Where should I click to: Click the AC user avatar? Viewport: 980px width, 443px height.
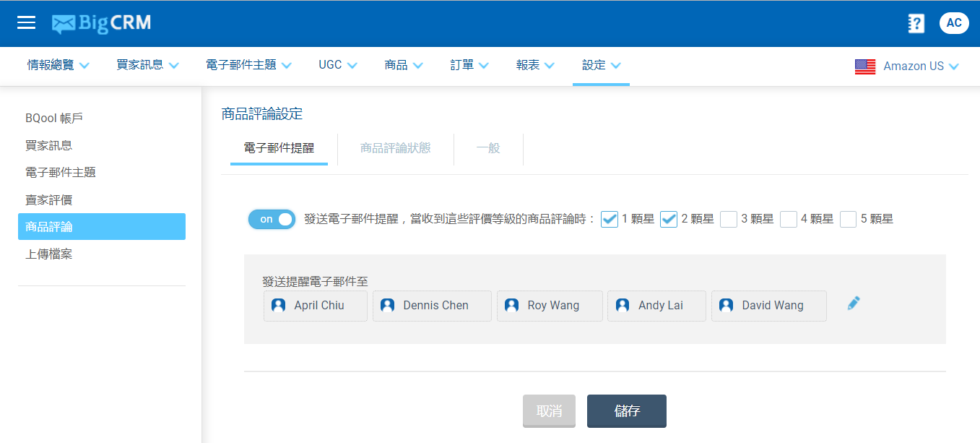click(953, 23)
